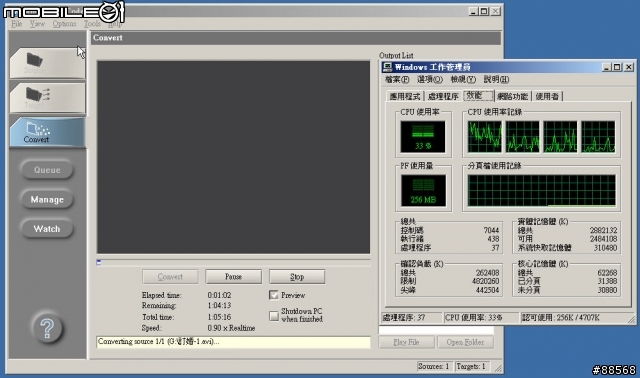640x378 pixels.
Task: Click the threads count 438
Action: click(x=493, y=239)
